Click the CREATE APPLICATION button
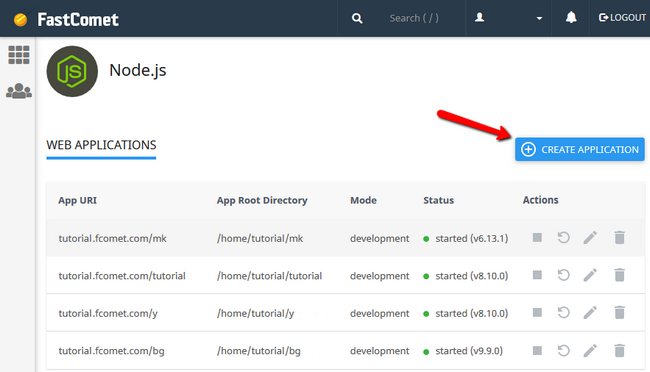Screen dimensions: 650x372 (x=580, y=149)
